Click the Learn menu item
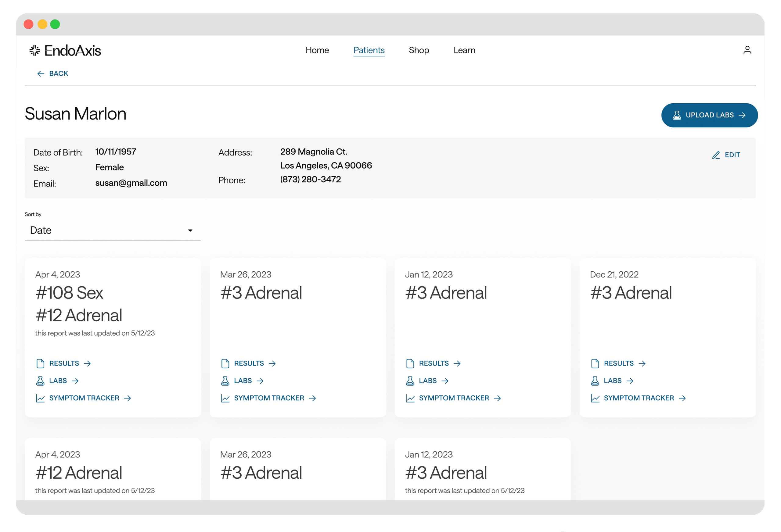The width and height of the screenshot is (781, 532). tap(464, 50)
